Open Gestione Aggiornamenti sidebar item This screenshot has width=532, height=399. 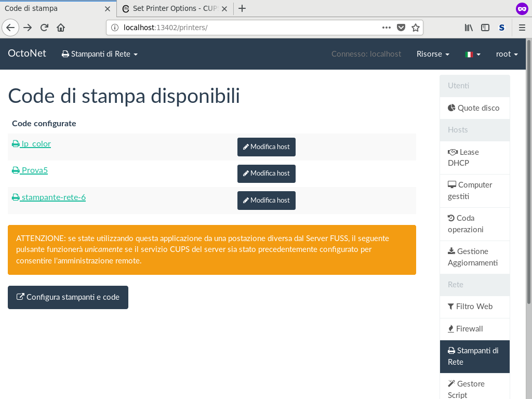[x=475, y=257]
